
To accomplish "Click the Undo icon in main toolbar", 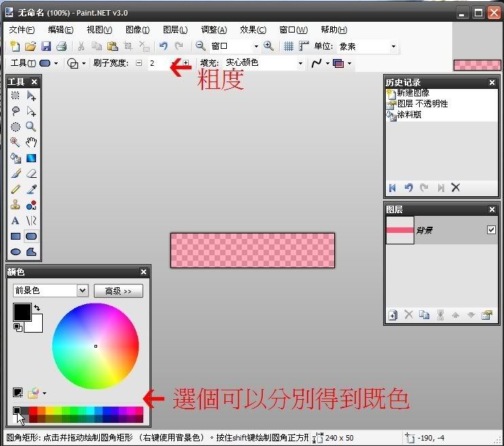I will (x=163, y=46).
